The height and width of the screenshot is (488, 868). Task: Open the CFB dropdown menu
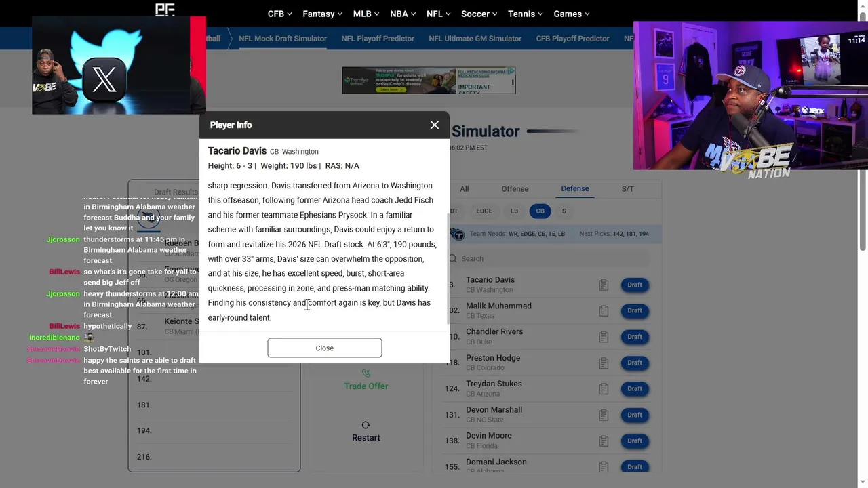279,14
